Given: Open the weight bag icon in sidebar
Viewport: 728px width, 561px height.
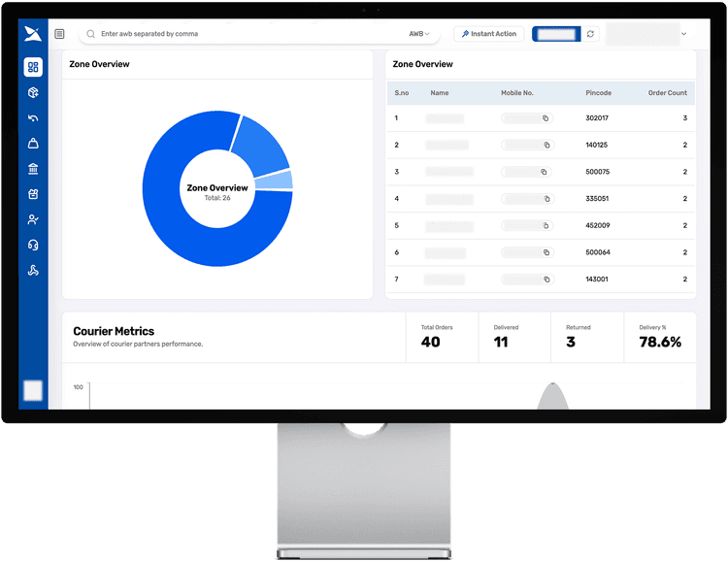Looking at the screenshot, I should pyautogui.click(x=33, y=143).
